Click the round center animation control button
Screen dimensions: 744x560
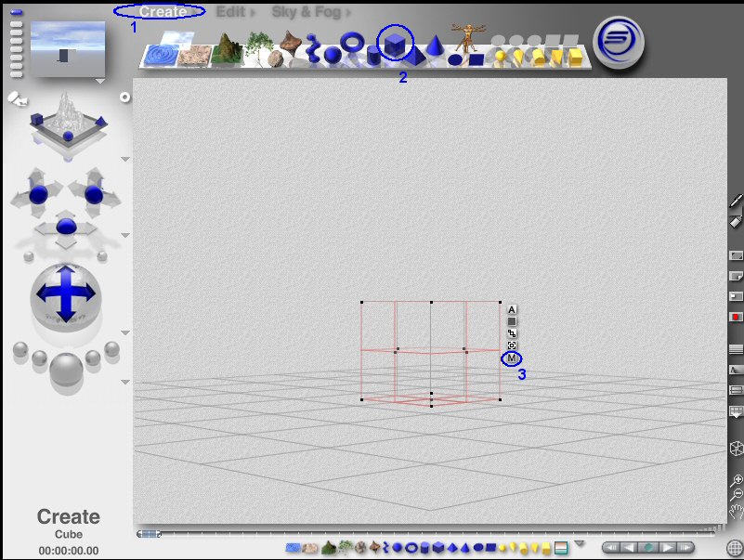tap(648, 548)
